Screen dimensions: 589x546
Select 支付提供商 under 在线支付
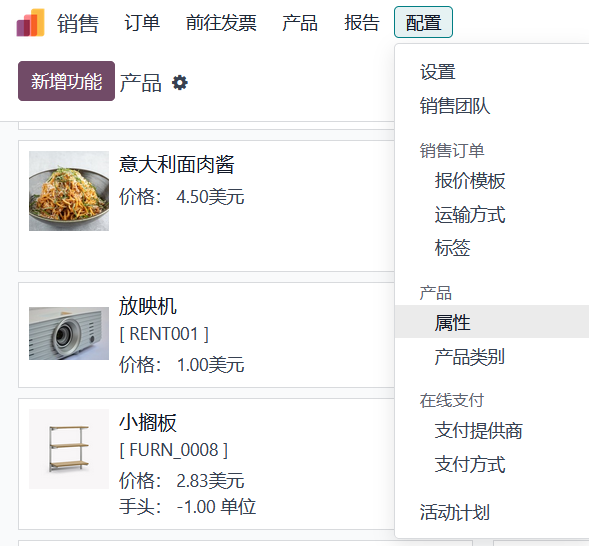[x=479, y=430]
